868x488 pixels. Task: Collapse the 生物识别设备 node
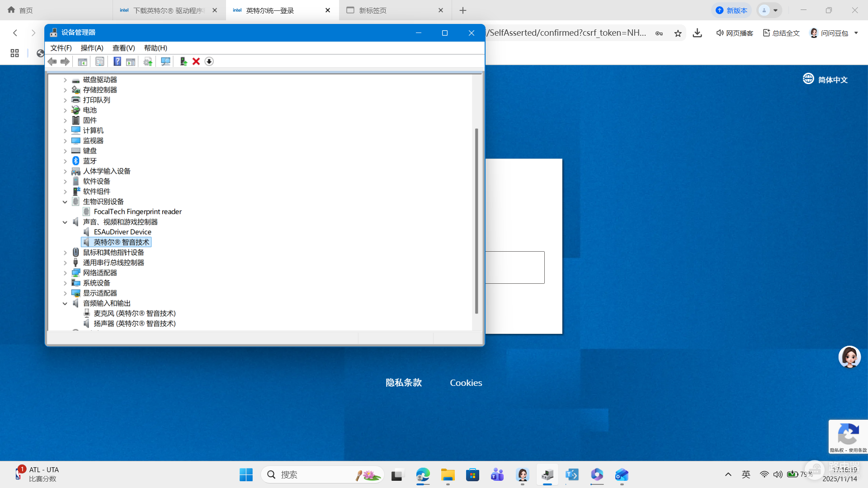click(65, 202)
